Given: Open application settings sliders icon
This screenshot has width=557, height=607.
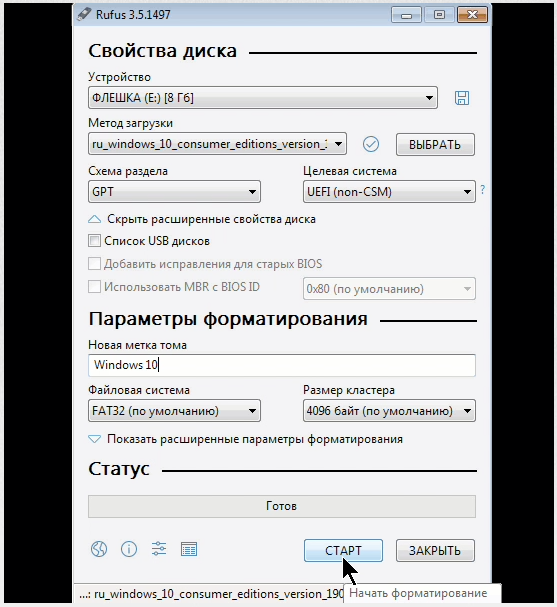Looking at the screenshot, I should click(x=159, y=549).
